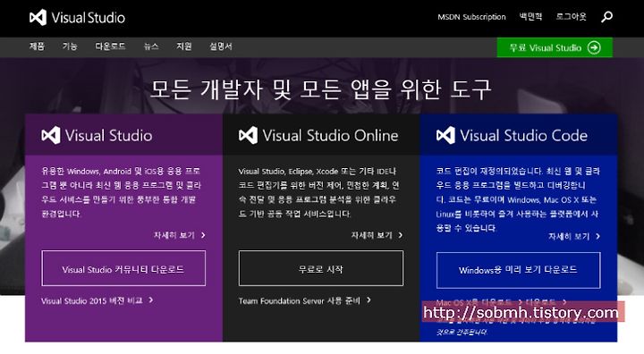The height and width of the screenshot is (354, 644).
Task: Click the Visual Studio Online card title
Action: click(331, 136)
